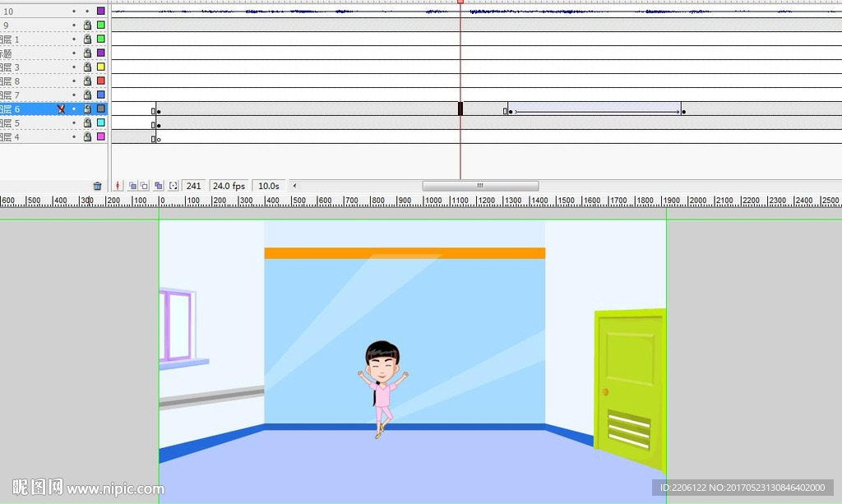The width and height of the screenshot is (842, 504).
Task: Select the green door on the stage
Action: 629,378
